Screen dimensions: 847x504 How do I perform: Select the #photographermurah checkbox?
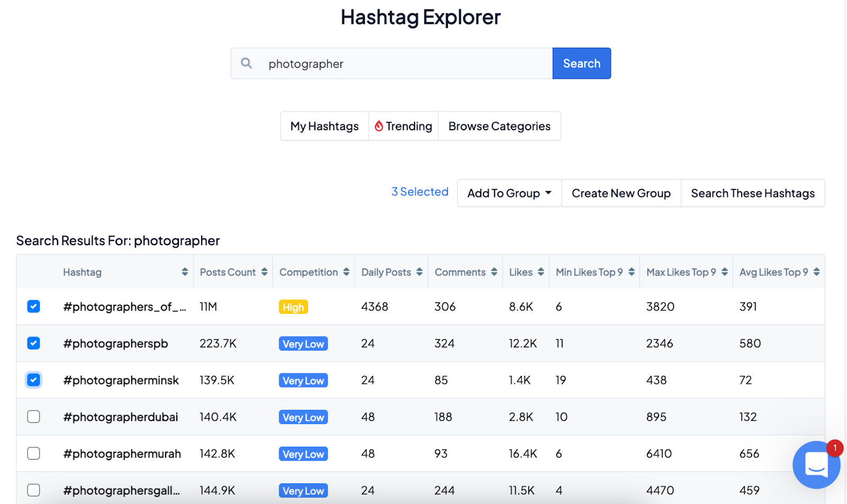(33, 454)
